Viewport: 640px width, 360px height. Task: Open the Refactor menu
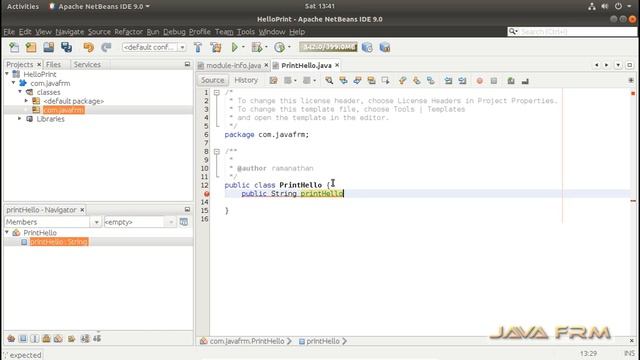tap(128, 32)
